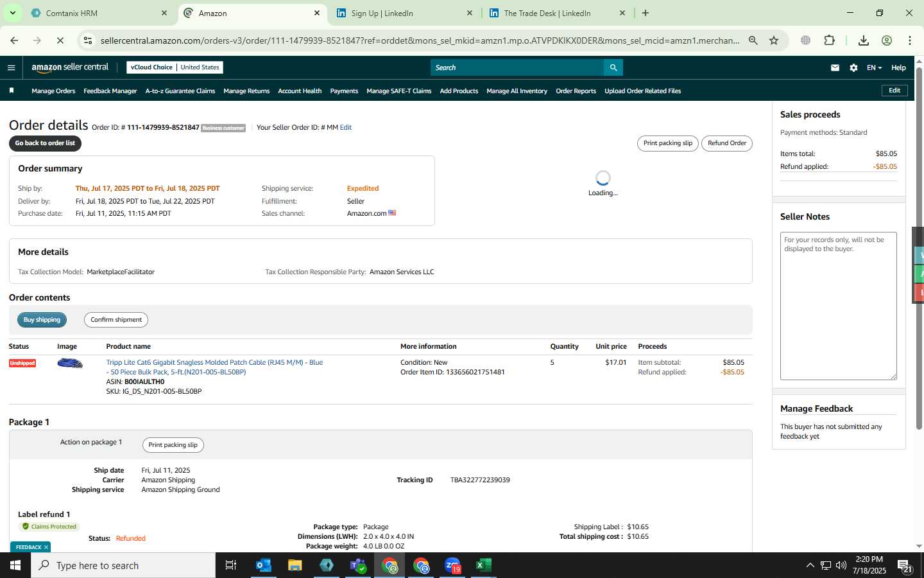Open the Chrome profile icon

(887, 40)
